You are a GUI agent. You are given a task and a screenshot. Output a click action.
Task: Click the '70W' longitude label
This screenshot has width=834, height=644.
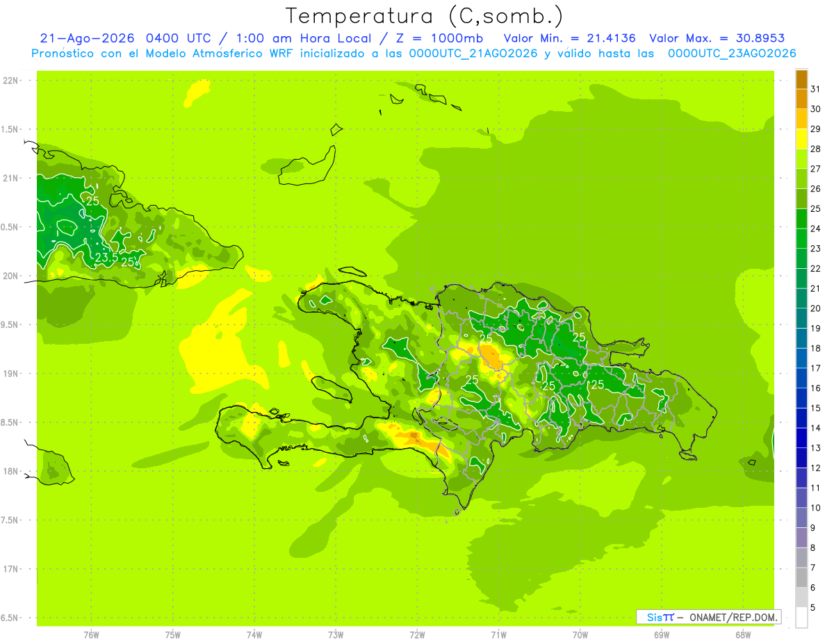point(580,634)
